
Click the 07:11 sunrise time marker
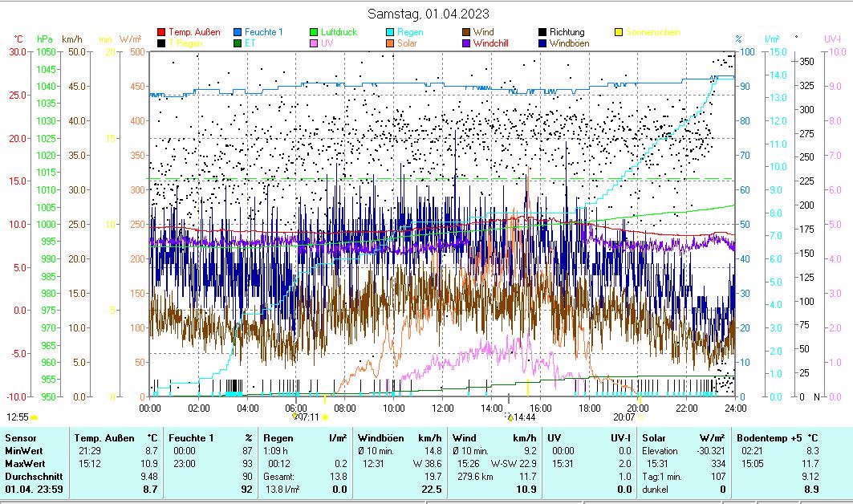click(310, 417)
